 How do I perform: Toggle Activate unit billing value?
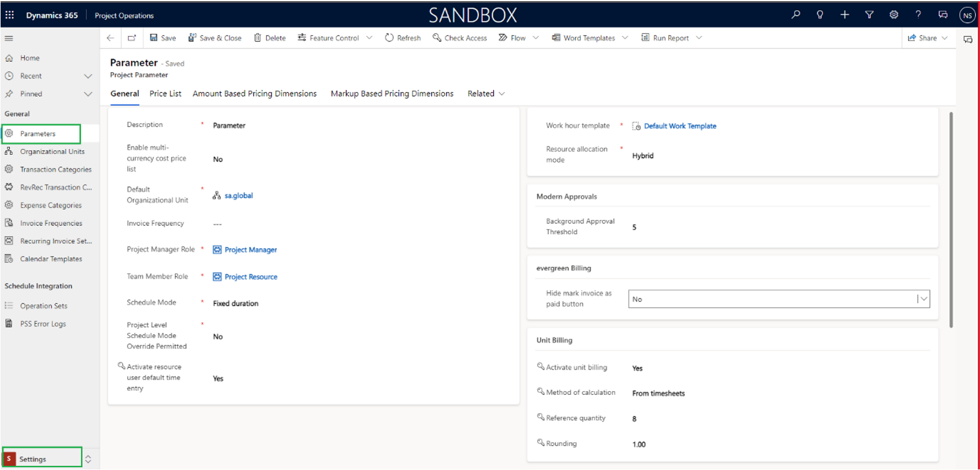[x=637, y=368]
